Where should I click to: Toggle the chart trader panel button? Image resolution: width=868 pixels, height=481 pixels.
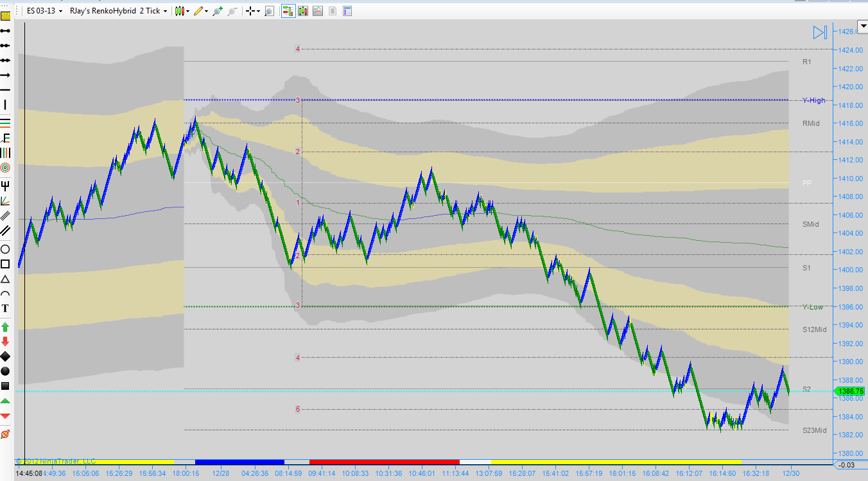288,11
